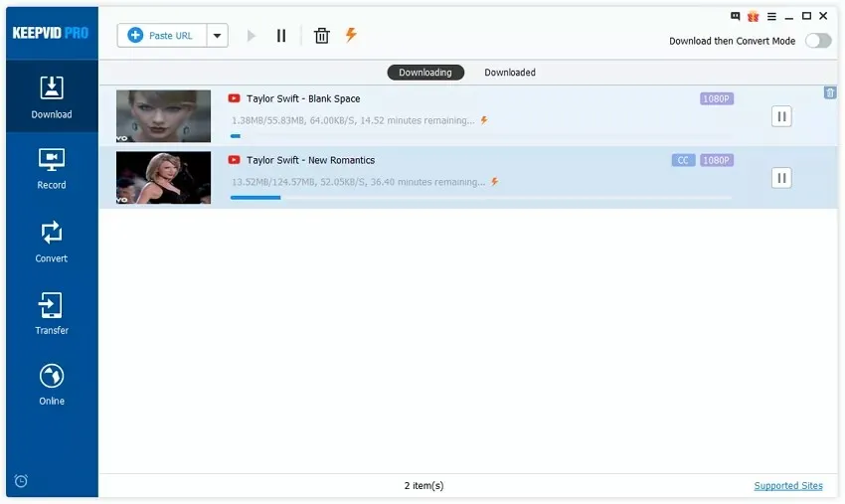Click Blank Space download status text

(x=353, y=120)
